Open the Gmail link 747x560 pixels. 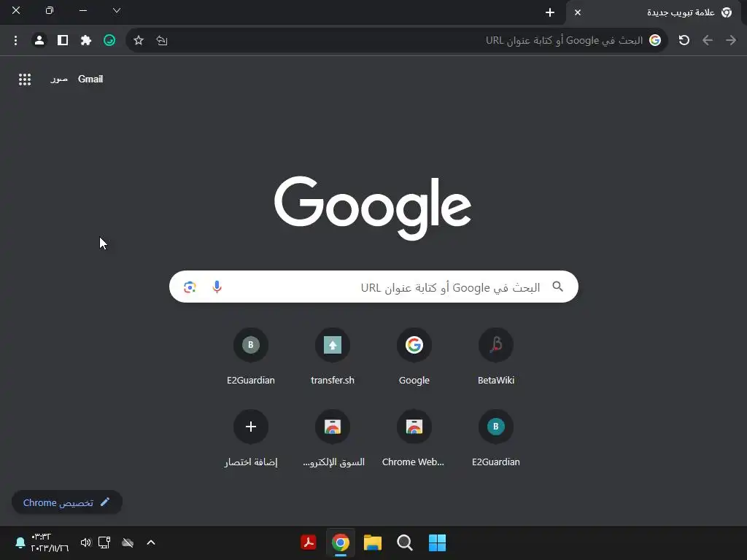pyautogui.click(x=90, y=79)
